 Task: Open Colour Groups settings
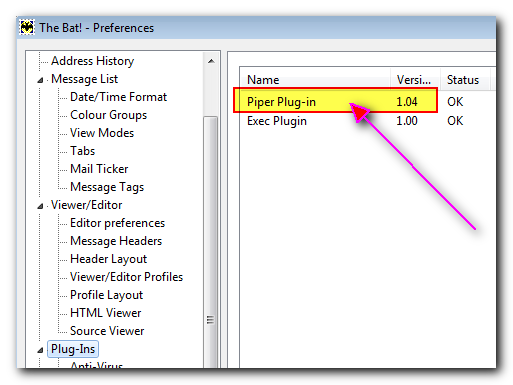coord(108,115)
